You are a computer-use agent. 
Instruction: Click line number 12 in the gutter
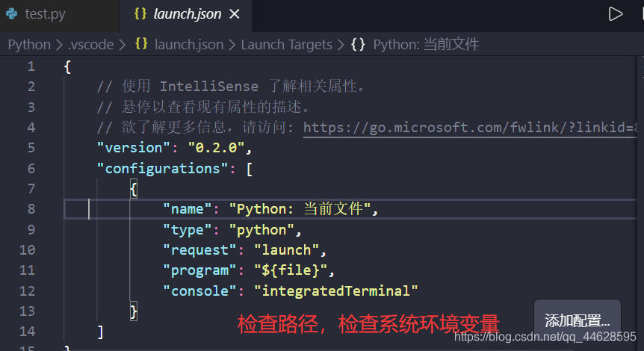coord(27,291)
